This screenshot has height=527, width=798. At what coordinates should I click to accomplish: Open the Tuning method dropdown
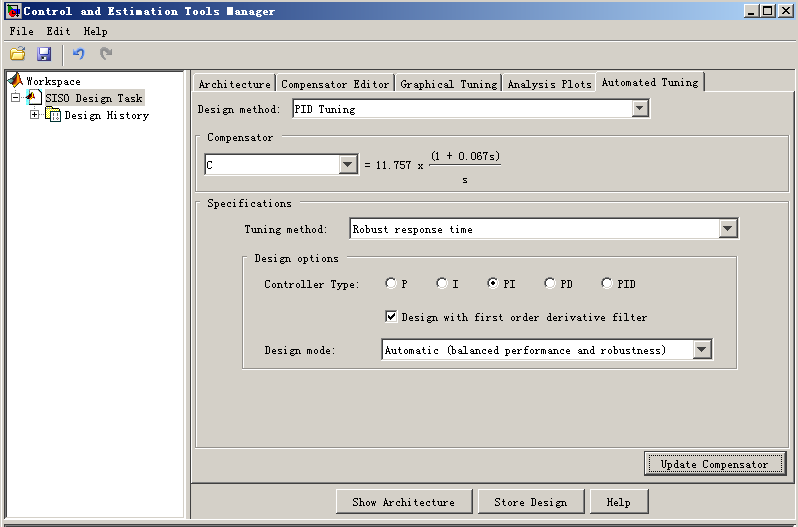click(728, 228)
